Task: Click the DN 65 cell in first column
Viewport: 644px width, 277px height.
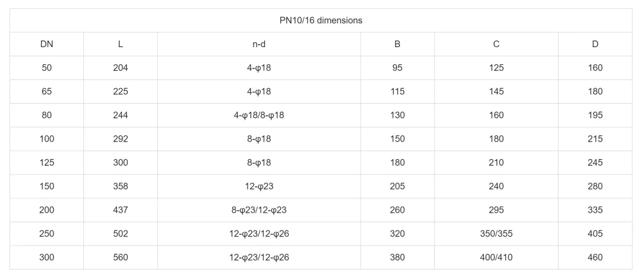Action: (x=46, y=92)
